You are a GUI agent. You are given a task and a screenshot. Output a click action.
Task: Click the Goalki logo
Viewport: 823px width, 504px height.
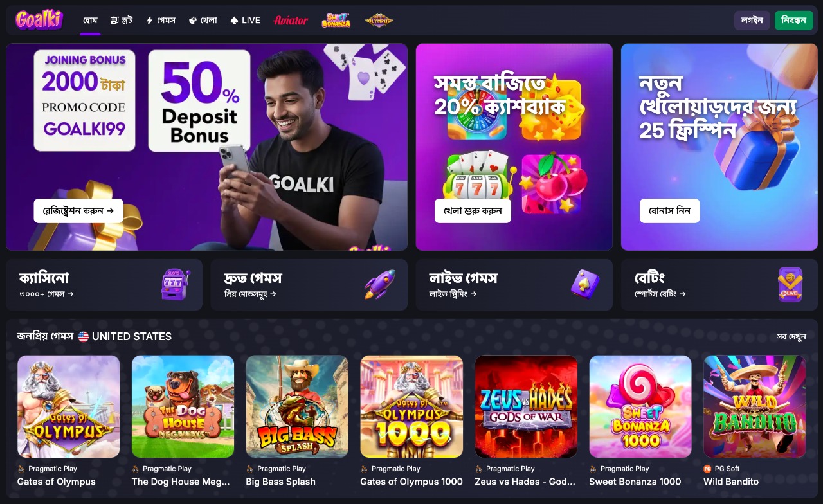pyautogui.click(x=39, y=20)
